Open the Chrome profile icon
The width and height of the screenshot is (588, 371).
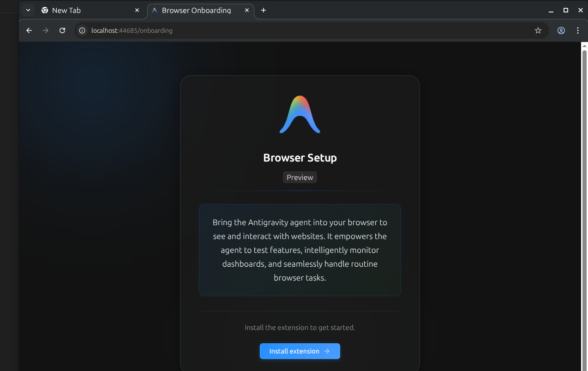tap(561, 30)
